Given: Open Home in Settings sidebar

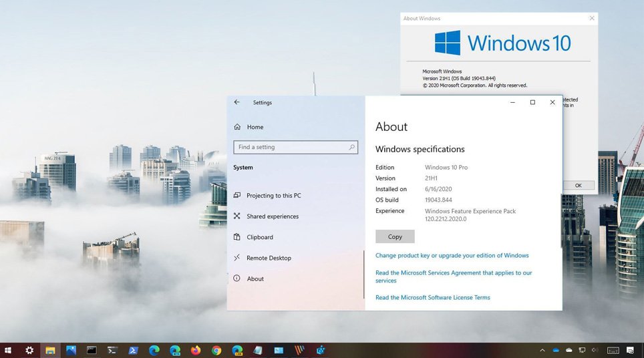Looking at the screenshot, I should tap(255, 127).
